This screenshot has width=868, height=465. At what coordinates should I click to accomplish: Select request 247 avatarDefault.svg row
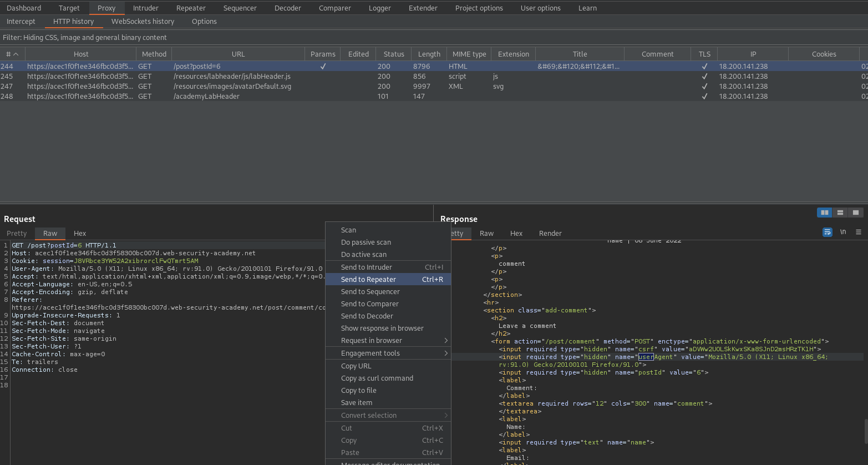[434, 86]
